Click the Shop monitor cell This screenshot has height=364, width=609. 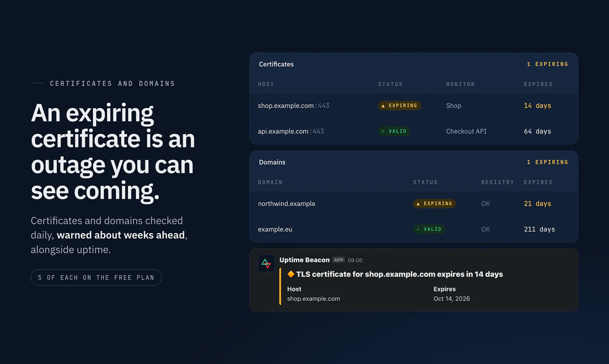tap(454, 106)
